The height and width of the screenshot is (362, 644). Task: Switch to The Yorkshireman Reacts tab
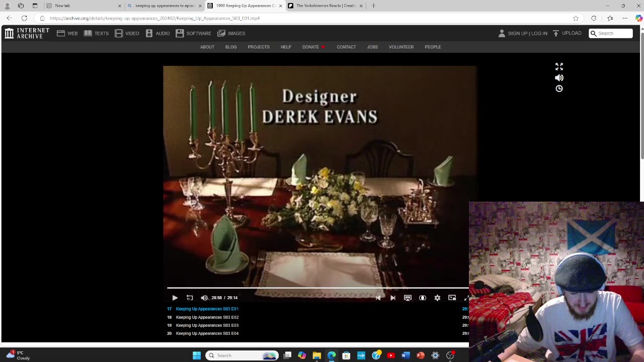(326, 6)
